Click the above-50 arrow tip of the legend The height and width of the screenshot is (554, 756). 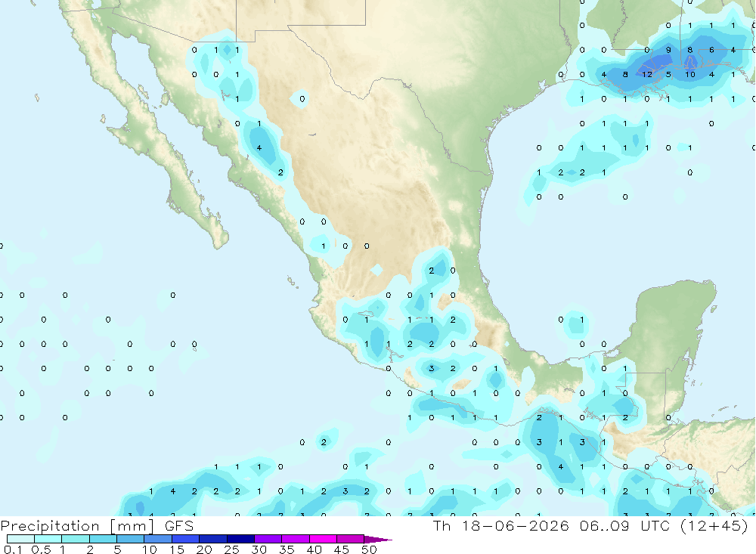(377, 539)
